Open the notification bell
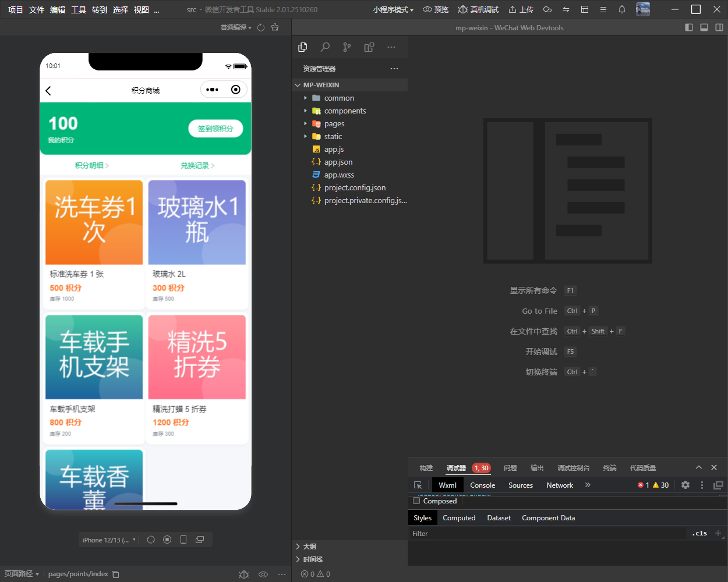Viewport: 728px width, 582px height. (622, 9)
